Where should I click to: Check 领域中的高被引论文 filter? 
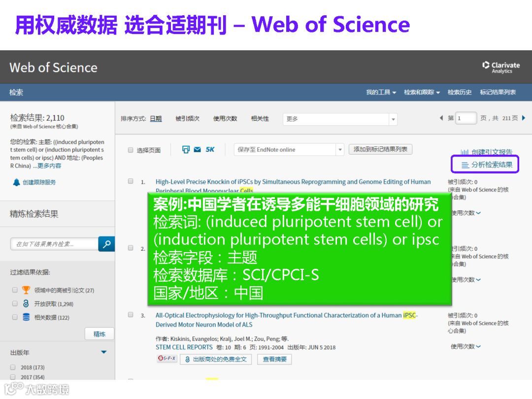[15, 290]
